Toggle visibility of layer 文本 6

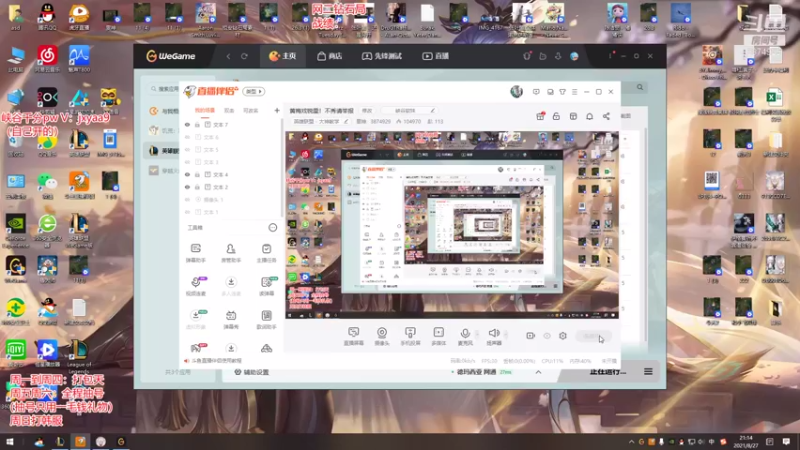coord(187,137)
